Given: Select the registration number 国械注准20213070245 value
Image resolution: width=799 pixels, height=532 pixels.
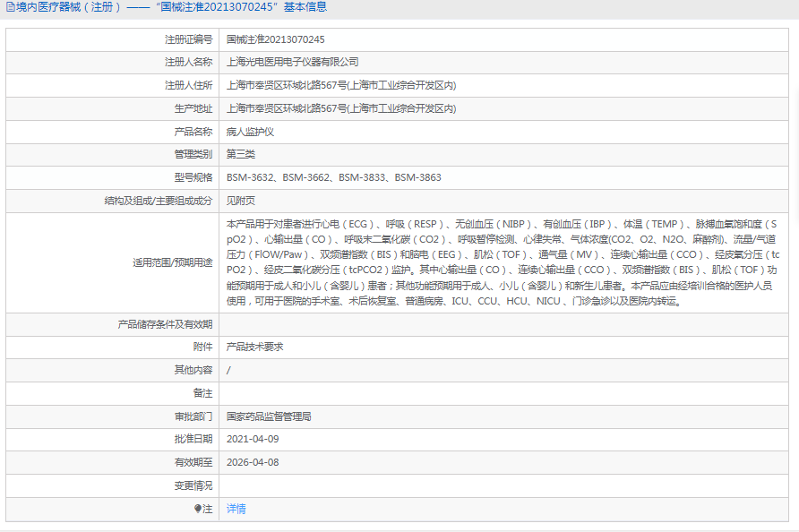Looking at the screenshot, I should pos(275,39).
